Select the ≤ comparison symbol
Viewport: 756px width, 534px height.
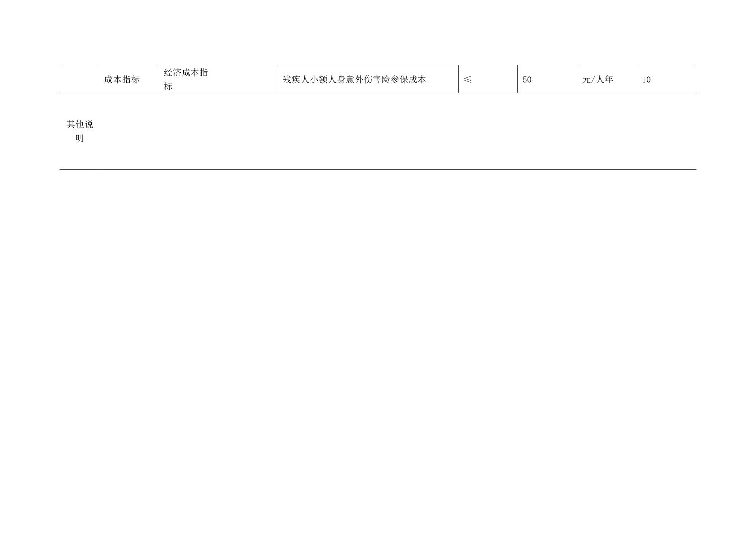[467, 79]
